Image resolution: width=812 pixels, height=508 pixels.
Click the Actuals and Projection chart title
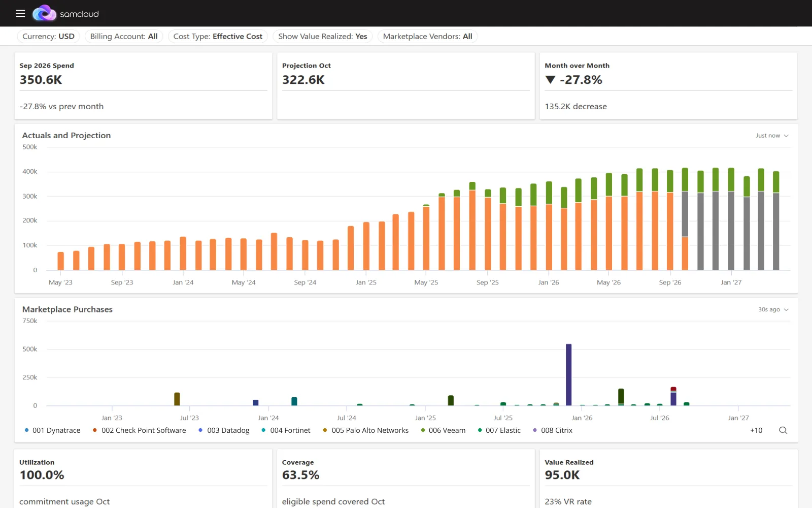click(66, 135)
